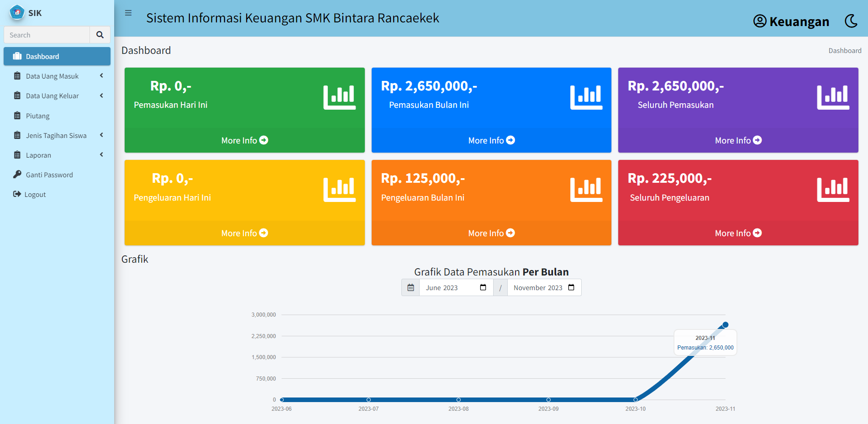Image resolution: width=868 pixels, height=424 pixels.
Task: Log out via the Logout sidebar item
Action: pos(35,195)
